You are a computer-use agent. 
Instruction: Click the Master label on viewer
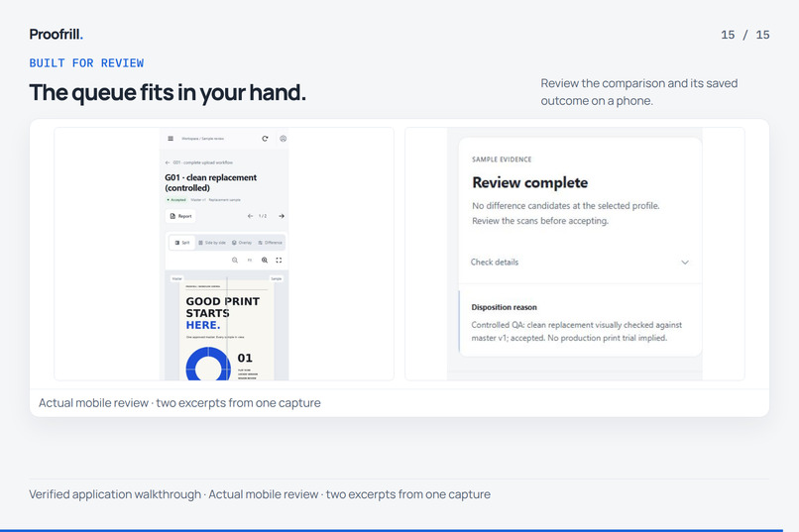(x=176, y=278)
